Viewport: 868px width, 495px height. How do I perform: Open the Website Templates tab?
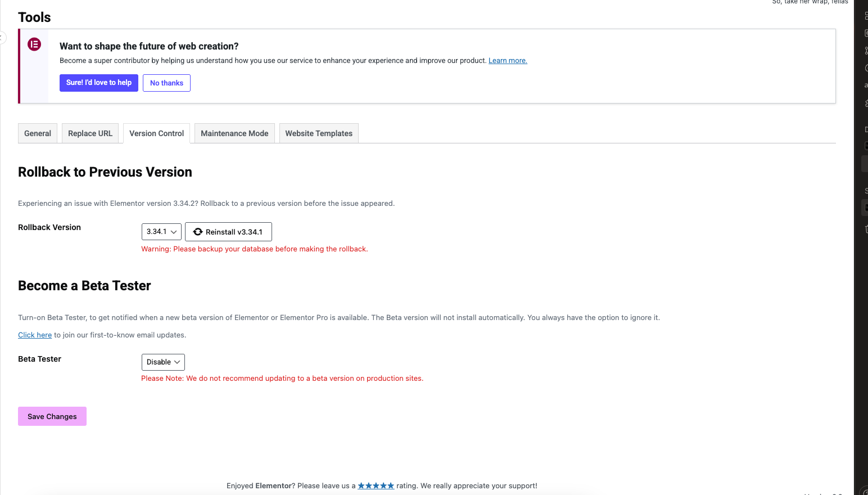tap(319, 133)
